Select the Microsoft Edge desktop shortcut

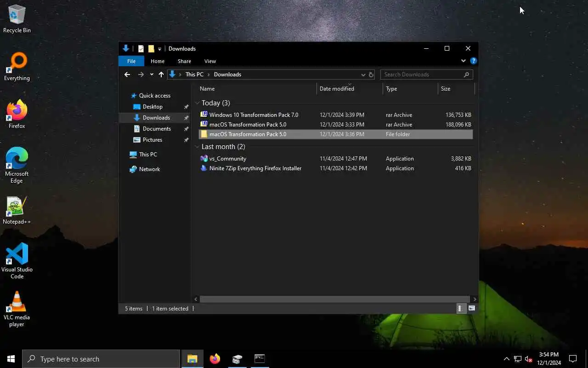click(17, 166)
